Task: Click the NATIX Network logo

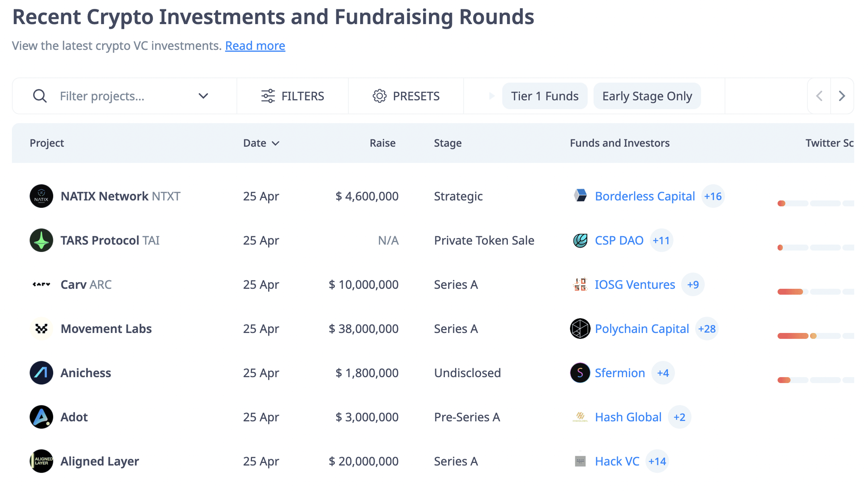Action: [41, 196]
